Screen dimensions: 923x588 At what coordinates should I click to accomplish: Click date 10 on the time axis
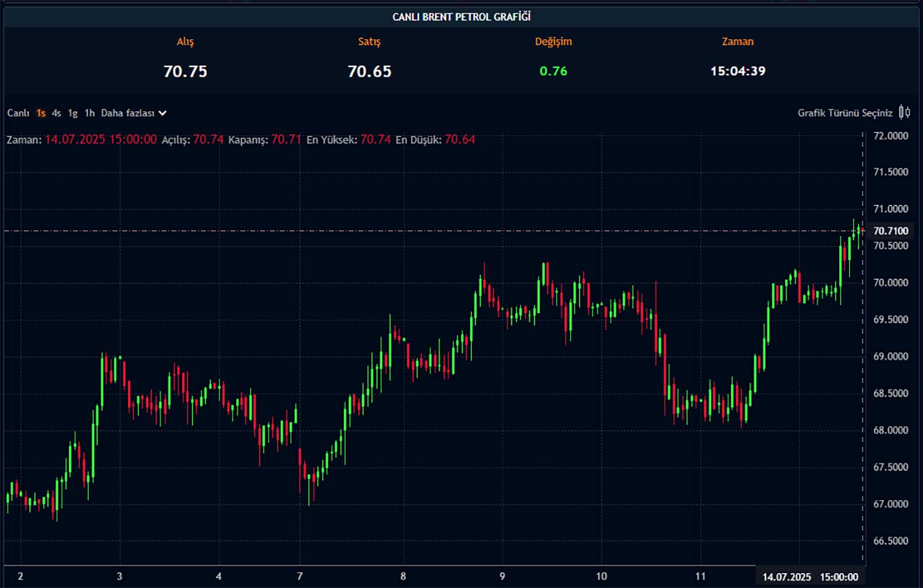pyautogui.click(x=601, y=576)
